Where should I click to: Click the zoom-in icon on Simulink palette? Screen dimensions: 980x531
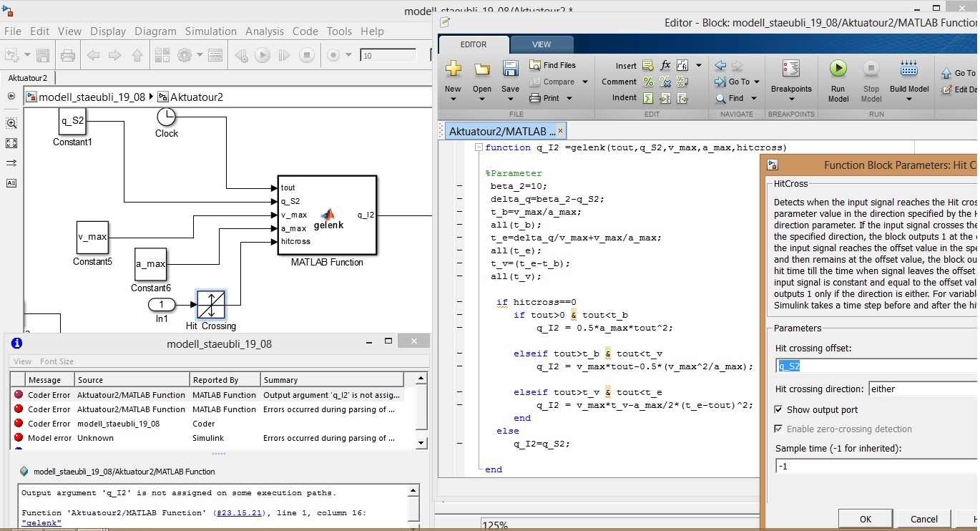coord(11,123)
